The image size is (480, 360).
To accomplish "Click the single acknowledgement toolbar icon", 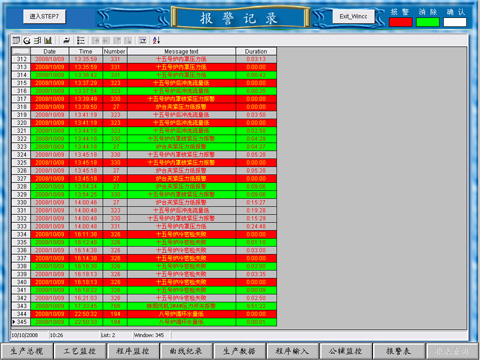I will tap(66, 40).
